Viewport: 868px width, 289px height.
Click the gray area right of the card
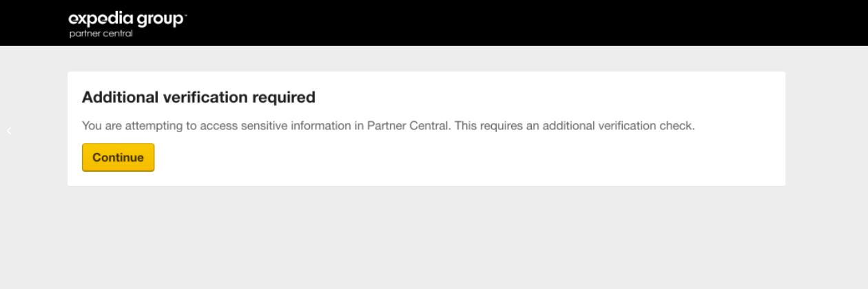click(x=827, y=131)
